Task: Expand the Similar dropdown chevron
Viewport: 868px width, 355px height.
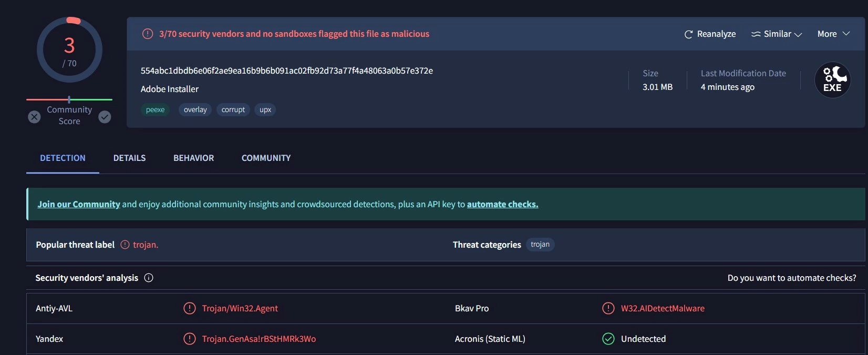Action: (x=798, y=35)
